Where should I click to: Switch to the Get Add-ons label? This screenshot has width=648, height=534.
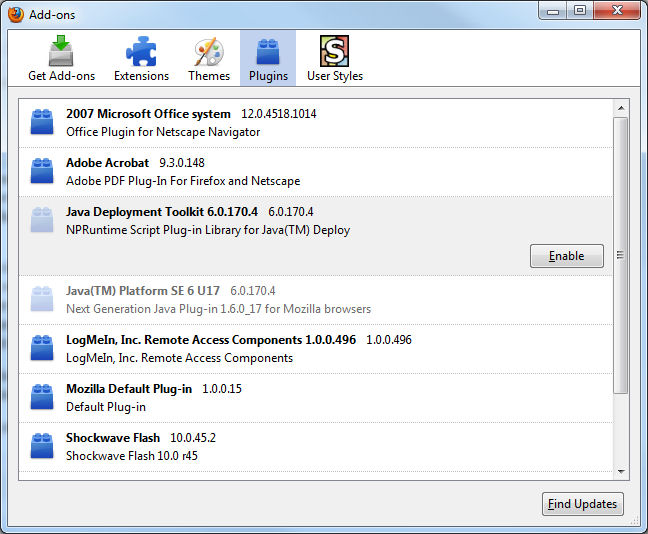click(x=62, y=76)
